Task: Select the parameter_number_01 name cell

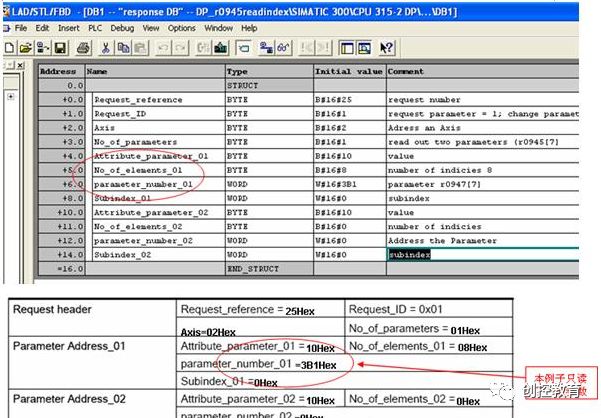Action: [159, 184]
